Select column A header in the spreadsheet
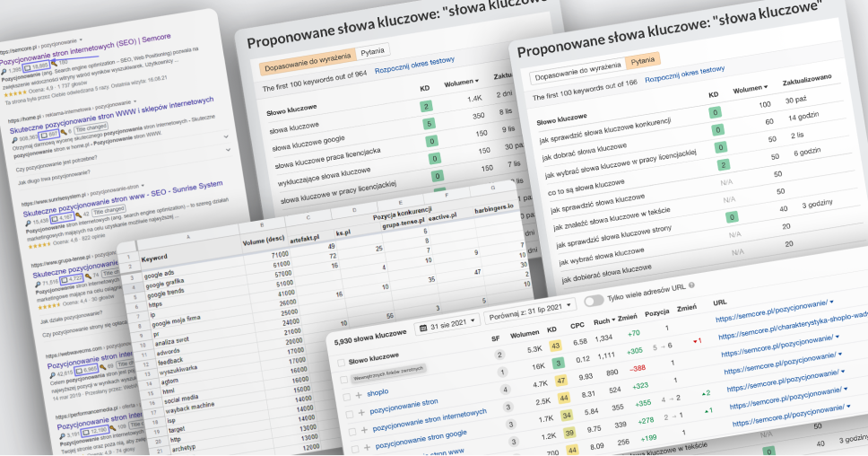The height and width of the screenshot is (456, 868). pyautogui.click(x=188, y=237)
